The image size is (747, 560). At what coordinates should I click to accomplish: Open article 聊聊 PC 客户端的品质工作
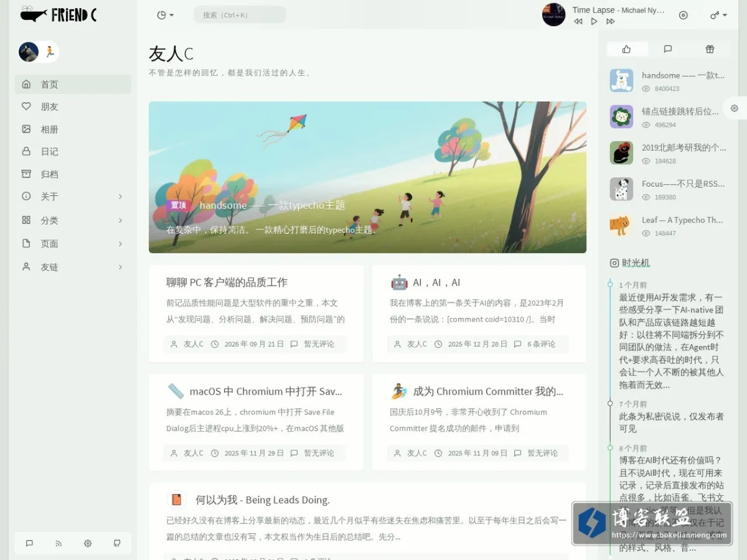227,282
